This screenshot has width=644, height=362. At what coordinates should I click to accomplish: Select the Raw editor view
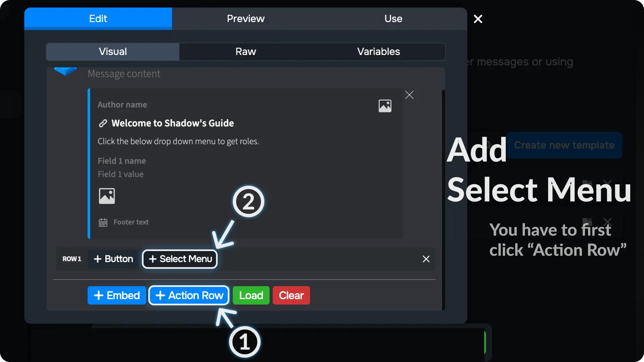coord(246,52)
